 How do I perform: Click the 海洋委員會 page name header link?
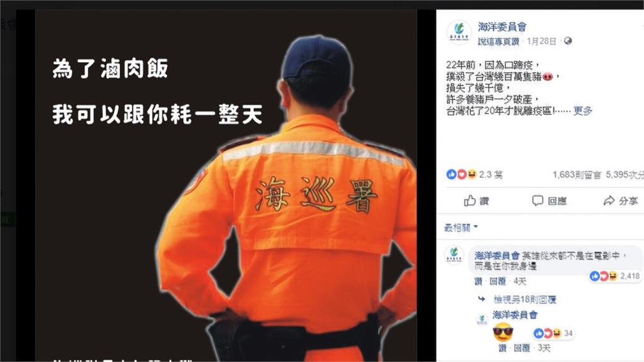(x=502, y=26)
